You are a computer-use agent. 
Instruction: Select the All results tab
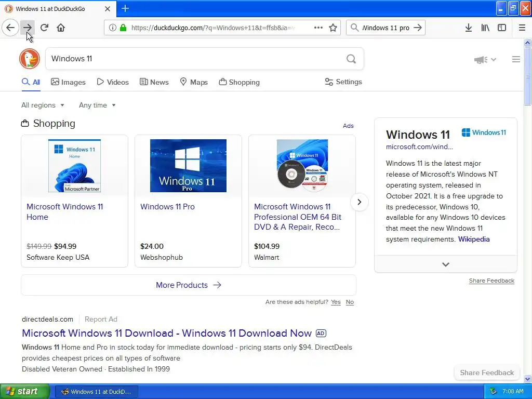point(31,82)
